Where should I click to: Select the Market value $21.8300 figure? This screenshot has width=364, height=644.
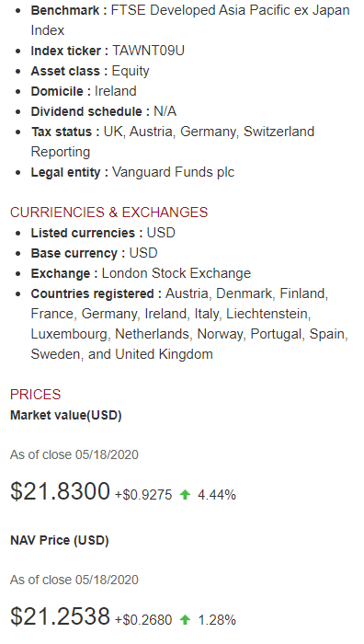coord(61,491)
